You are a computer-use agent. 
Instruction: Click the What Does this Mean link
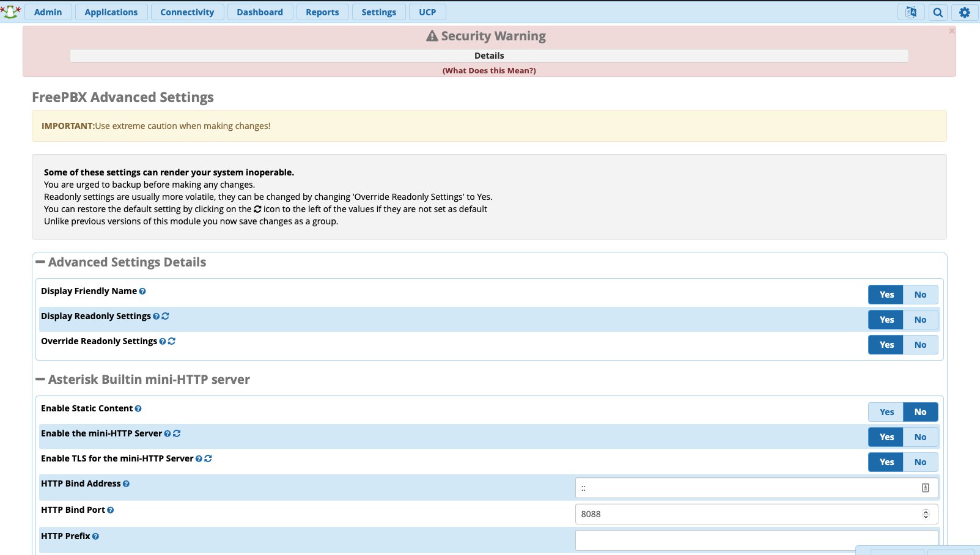pyautogui.click(x=489, y=71)
